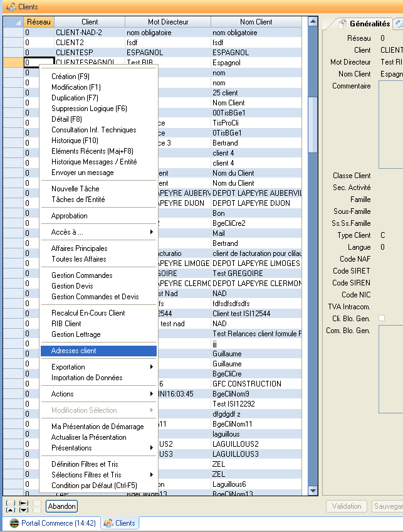Click the Mot Directeur column header
403x532 pixels.
[168, 22]
